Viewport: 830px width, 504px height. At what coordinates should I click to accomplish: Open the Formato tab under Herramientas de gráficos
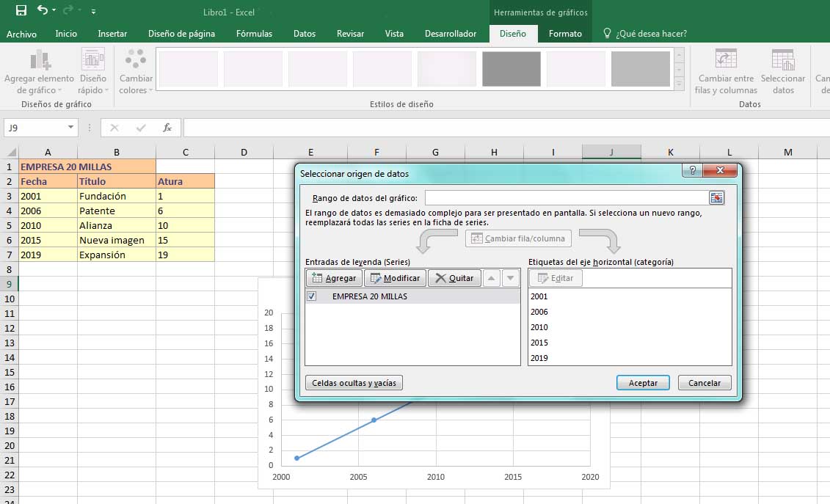click(564, 33)
